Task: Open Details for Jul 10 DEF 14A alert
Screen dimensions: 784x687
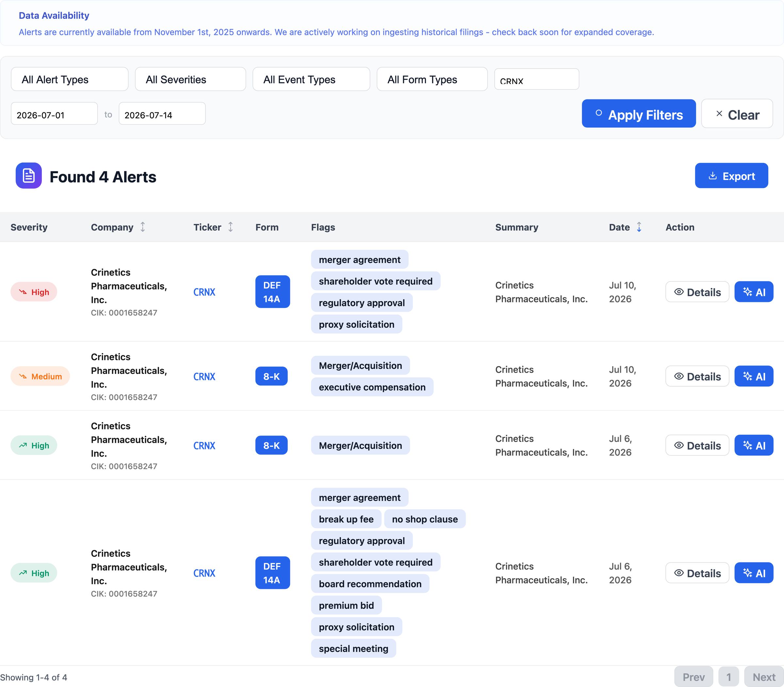Action: [x=697, y=292]
